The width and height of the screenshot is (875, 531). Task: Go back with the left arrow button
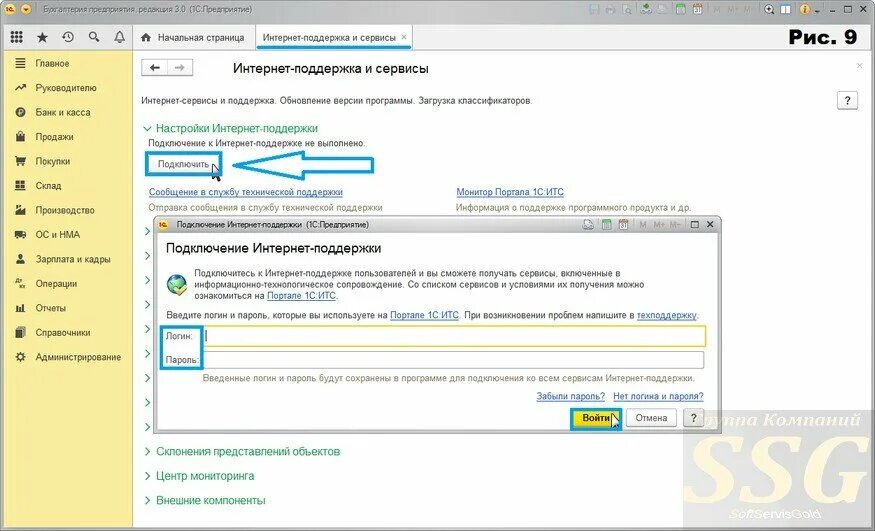click(155, 67)
